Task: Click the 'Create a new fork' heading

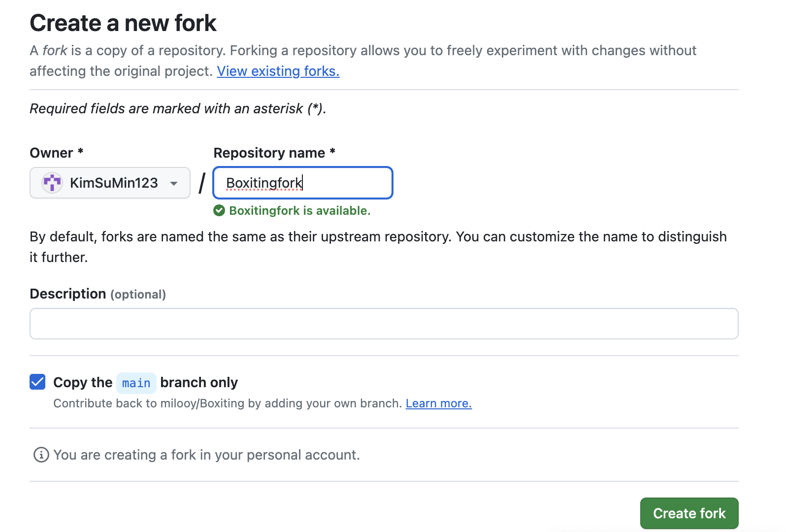Action: [x=123, y=23]
